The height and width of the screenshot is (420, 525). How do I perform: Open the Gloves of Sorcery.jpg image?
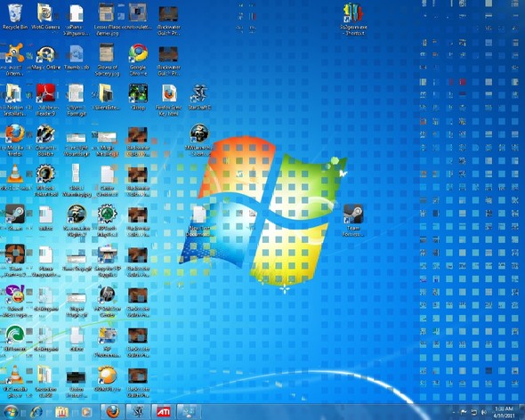(x=107, y=60)
